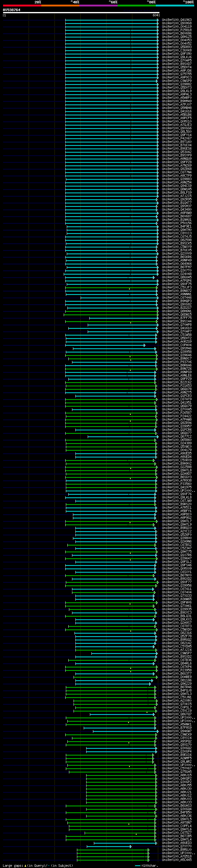Select the UniRef100_Q96229 hit label

coord(177,684)
